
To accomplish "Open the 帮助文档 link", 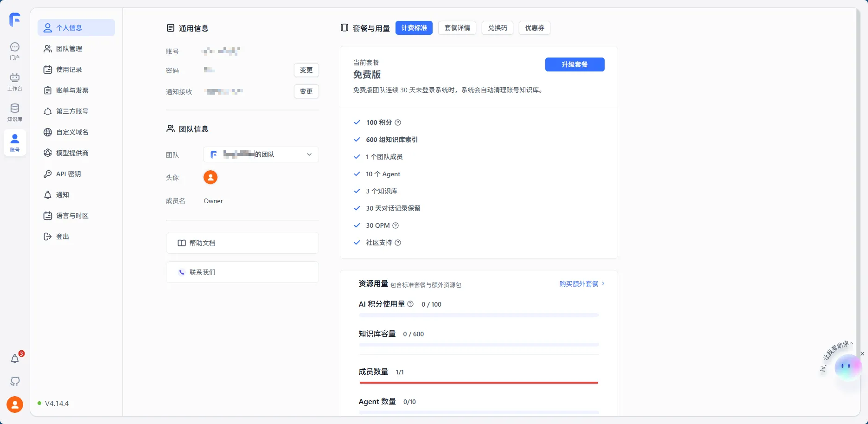I will point(242,243).
